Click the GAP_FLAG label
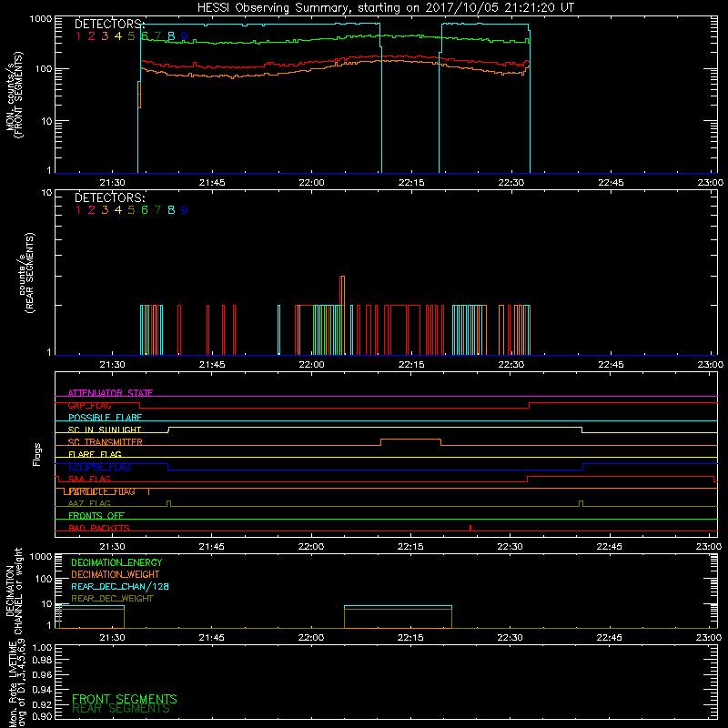This screenshot has width=728, height=728. (89, 405)
